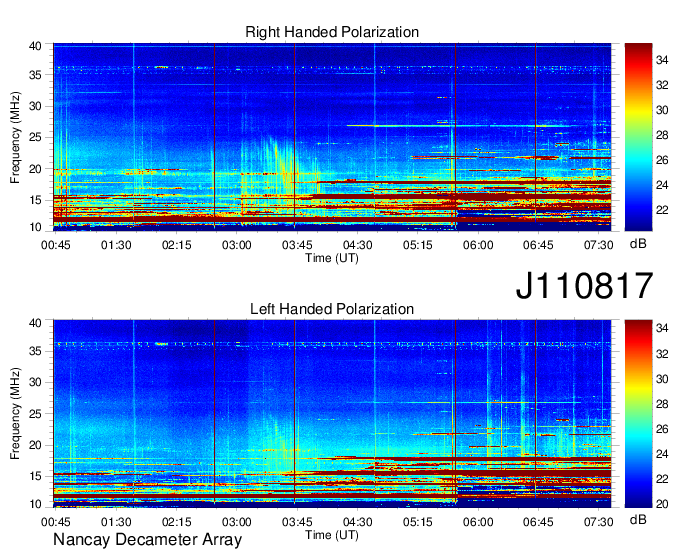Viewport: 680px width, 552px height.
Task: Click the 28 dB tick on Left Handed colorbar
Action: (x=662, y=404)
